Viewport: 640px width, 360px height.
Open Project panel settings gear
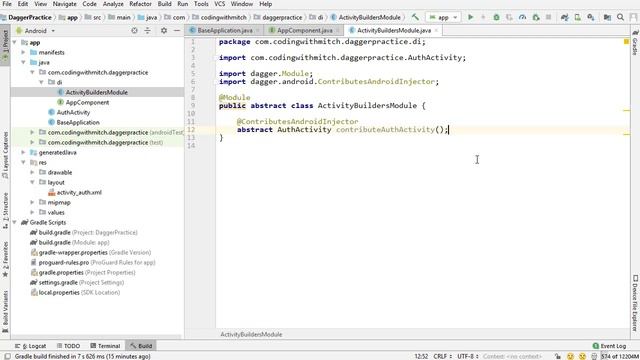164,31
